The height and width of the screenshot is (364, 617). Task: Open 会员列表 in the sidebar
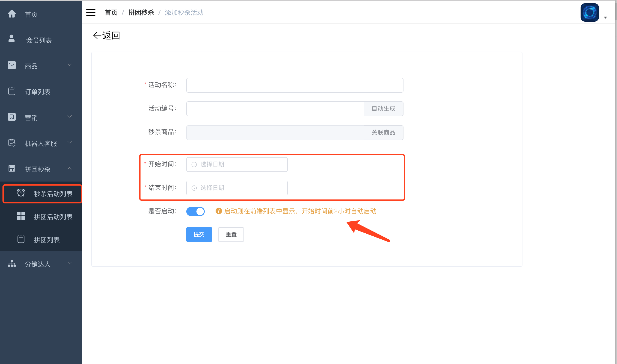point(41,40)
